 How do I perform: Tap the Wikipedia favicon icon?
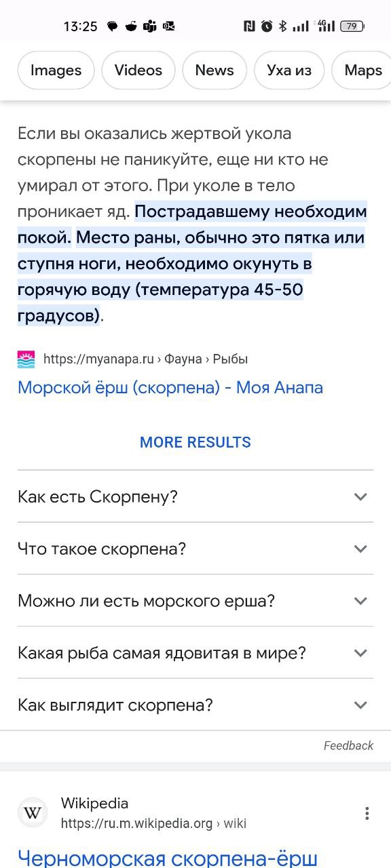click(33, 812)
